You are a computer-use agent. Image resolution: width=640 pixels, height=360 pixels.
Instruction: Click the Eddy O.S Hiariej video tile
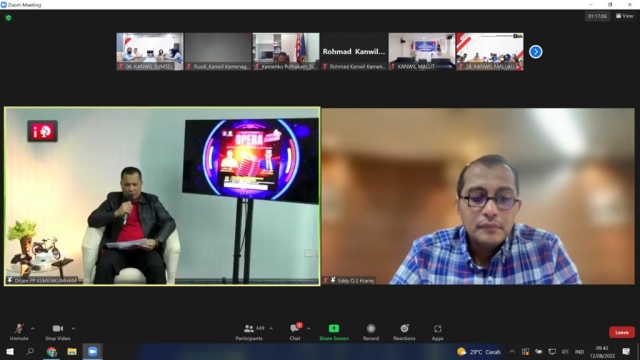(x=478, y=196)
